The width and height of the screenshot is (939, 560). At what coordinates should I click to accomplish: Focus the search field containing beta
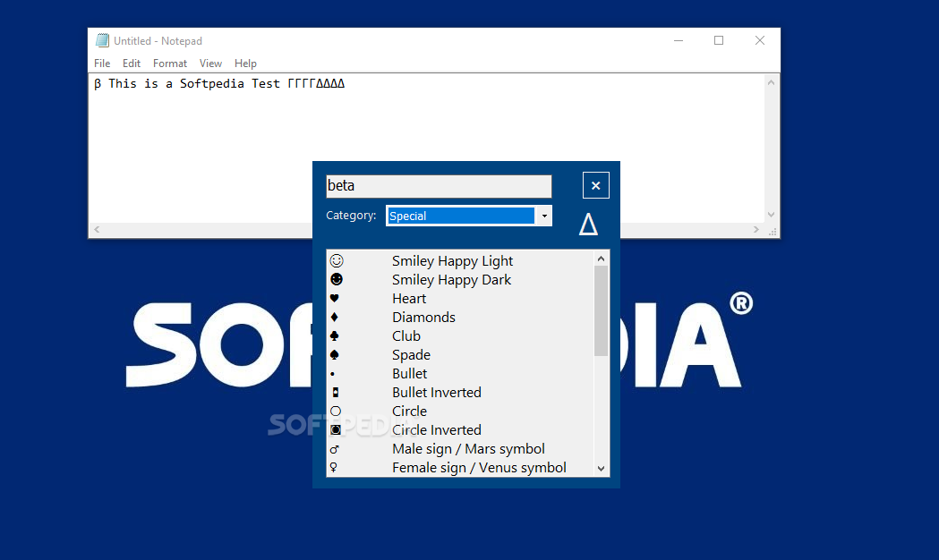coord(439,186)
